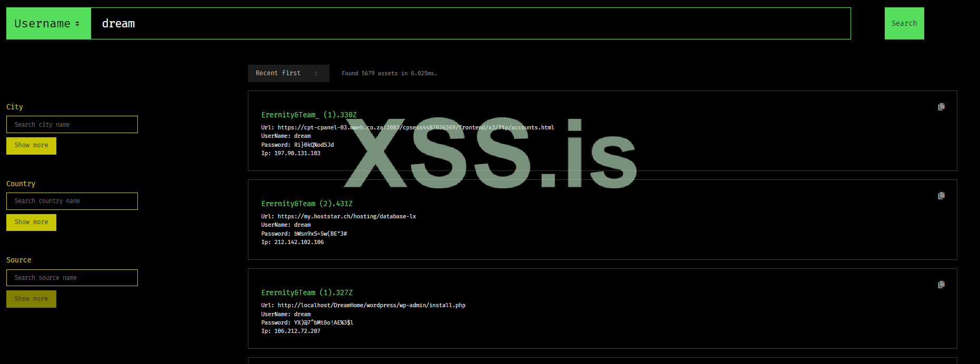The image size is (980, 364).
Task: Click the green Search button
Action: (x=904, y=23)
